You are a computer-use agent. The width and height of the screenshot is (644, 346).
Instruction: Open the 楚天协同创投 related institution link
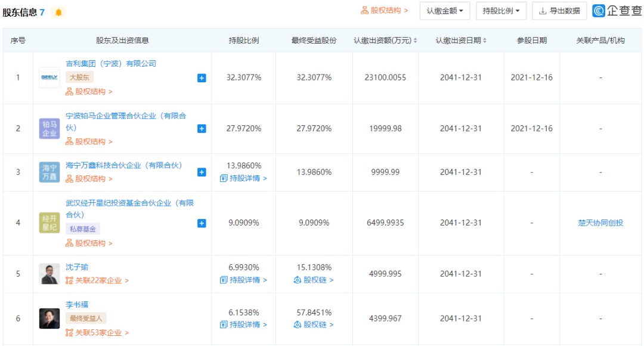600,223
